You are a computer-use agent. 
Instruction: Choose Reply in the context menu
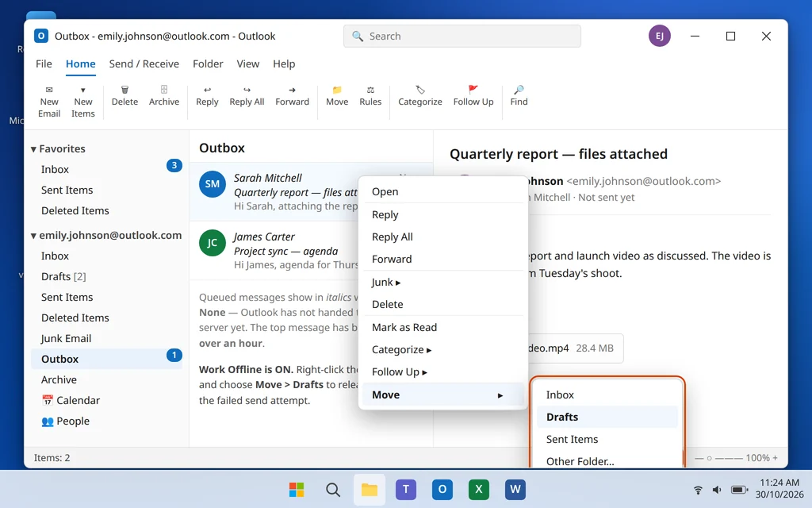coord(442,214)
